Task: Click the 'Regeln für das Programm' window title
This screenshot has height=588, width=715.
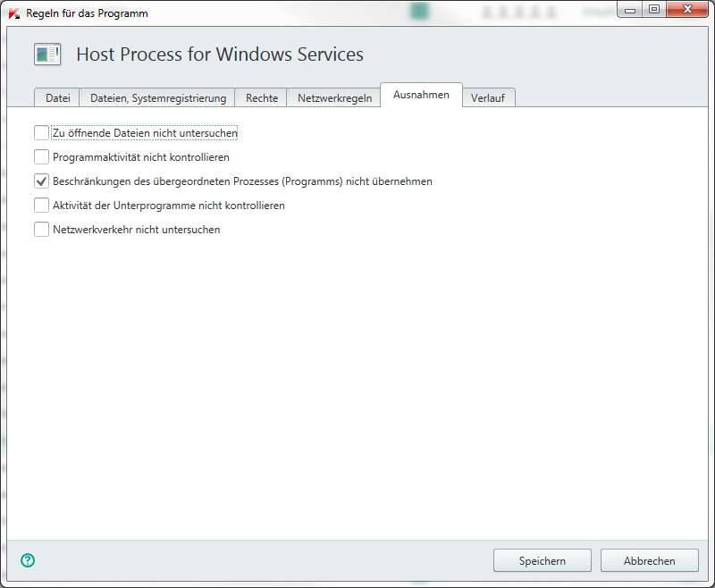Action: pos(87,13)
